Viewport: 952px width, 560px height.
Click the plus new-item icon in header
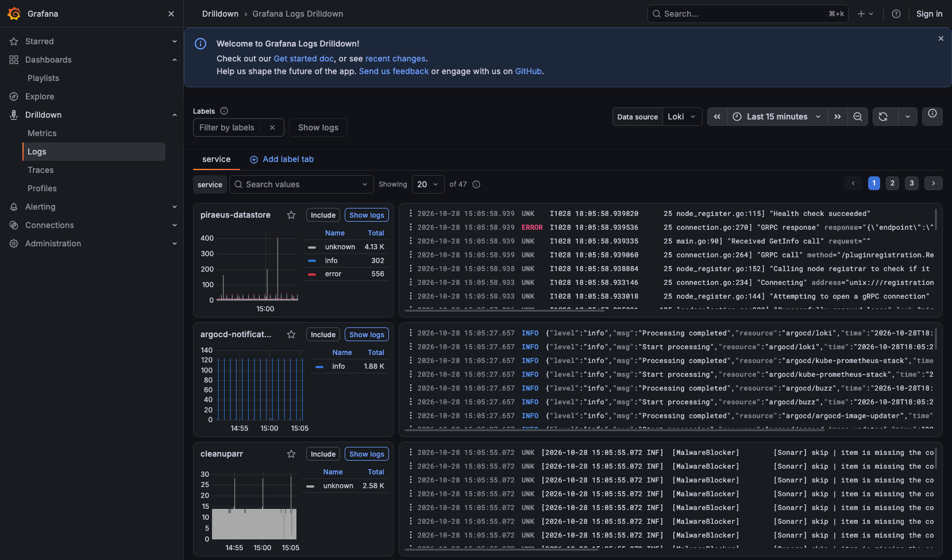coord(865,14)
